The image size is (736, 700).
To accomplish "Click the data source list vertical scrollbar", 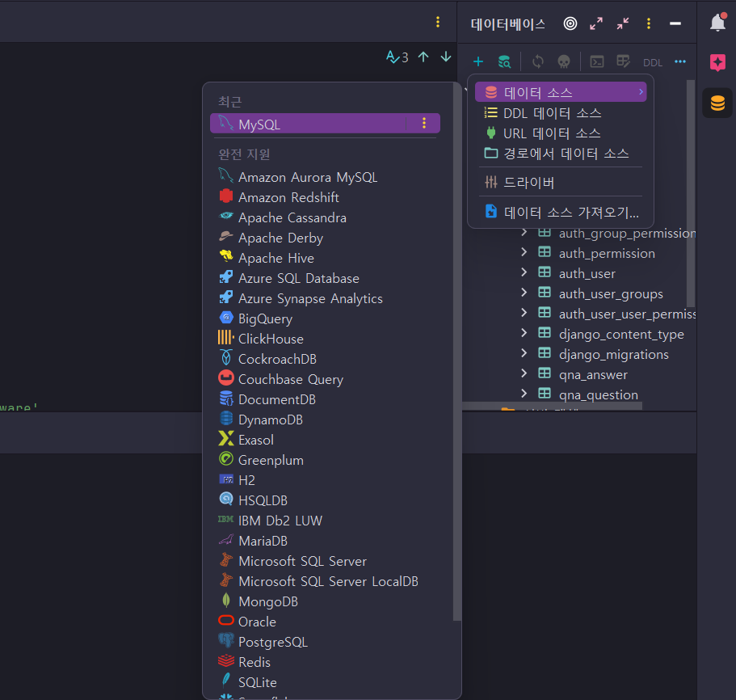I will point(456,352).
